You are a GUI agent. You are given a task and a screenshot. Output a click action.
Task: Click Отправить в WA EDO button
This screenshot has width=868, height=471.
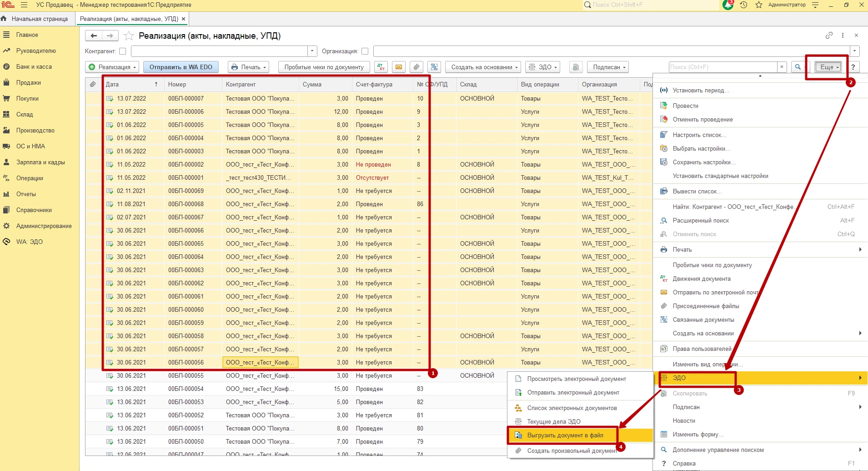pyautogui.click(x=181, y=67)
